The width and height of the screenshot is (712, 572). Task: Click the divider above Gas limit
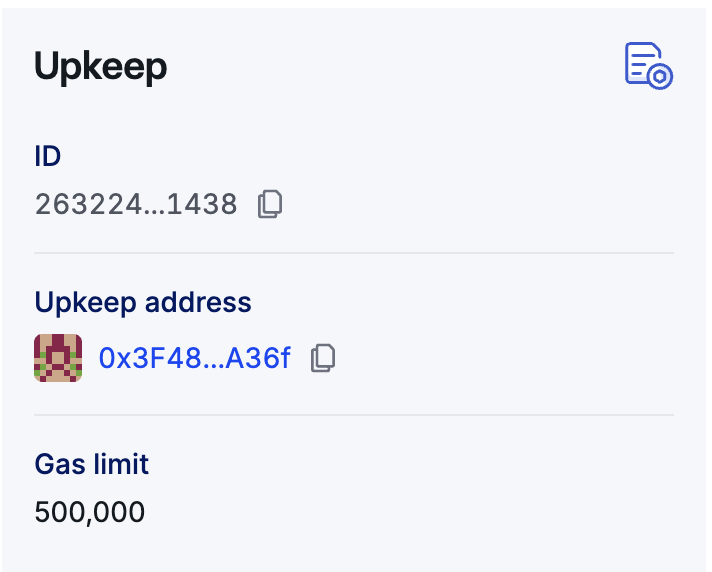point(354,414)
